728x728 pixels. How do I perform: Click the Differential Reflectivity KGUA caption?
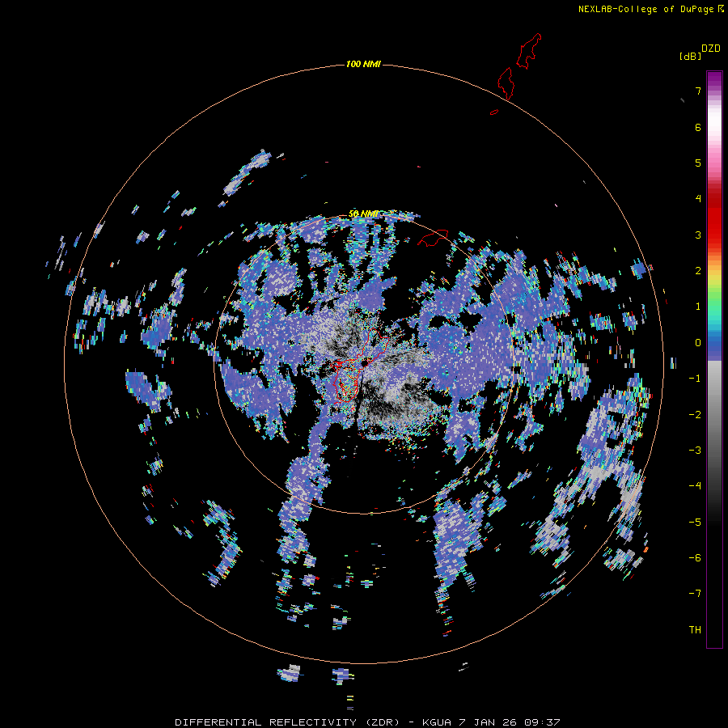tap(367, 722)
